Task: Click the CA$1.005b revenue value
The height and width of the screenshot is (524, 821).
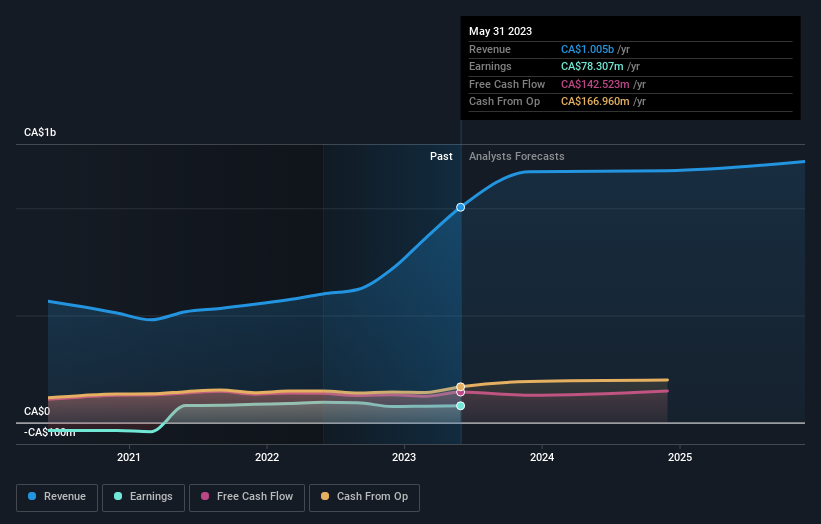Action: (587, 49)
